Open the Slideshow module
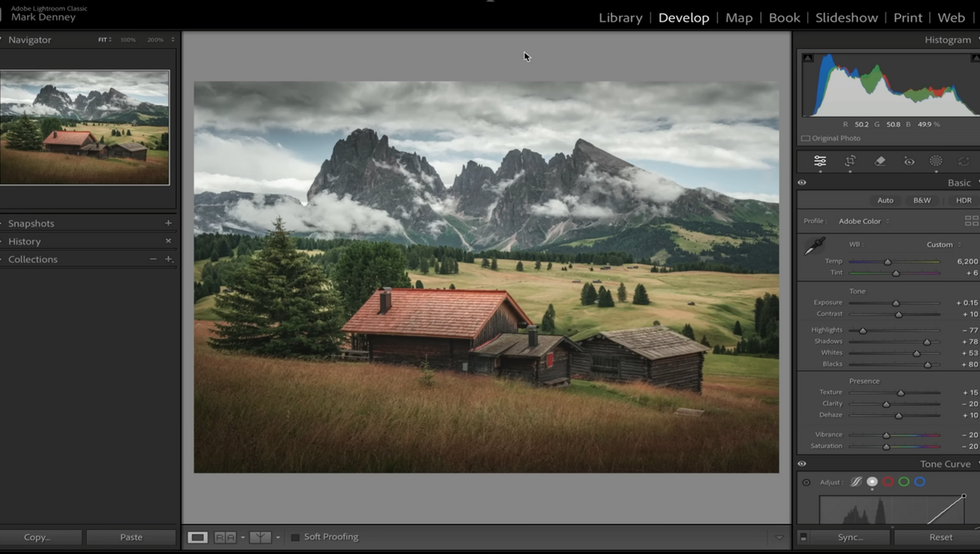The height and width of the screenshot is (554, 980). coord(846,17)
